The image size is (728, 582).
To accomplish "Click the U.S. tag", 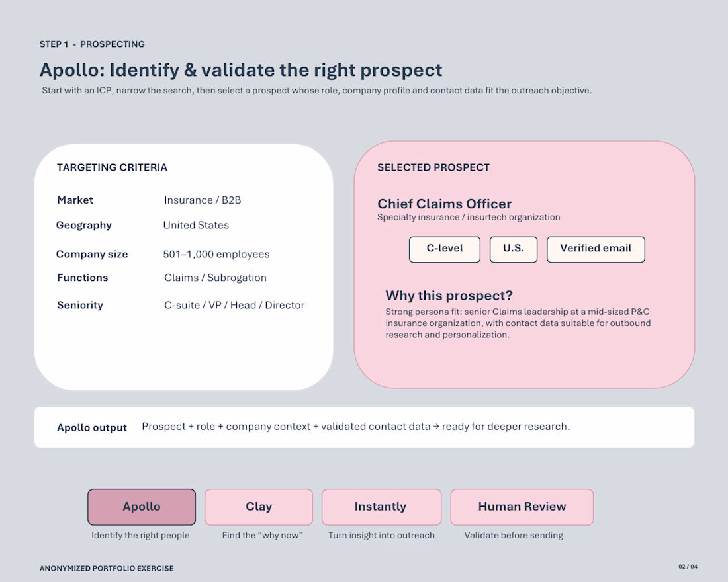I will coord(514,249).
